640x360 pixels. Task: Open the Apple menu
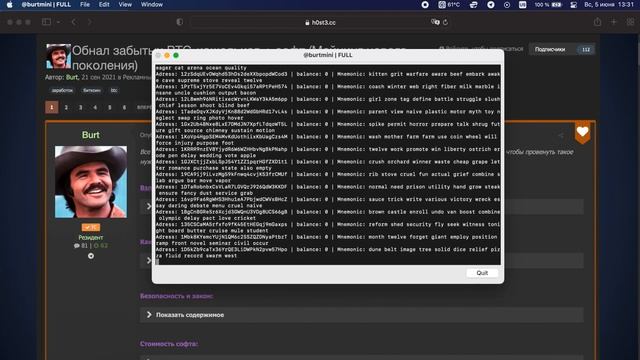point(9,4)
